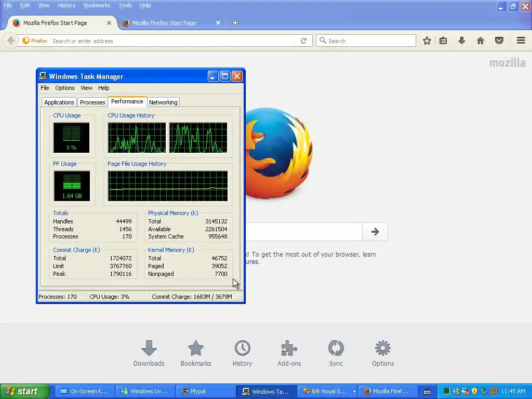The height and width of the screenshot is (399, 532).
Task: Open Firefox Edit menu
Action: click(25, 5)
